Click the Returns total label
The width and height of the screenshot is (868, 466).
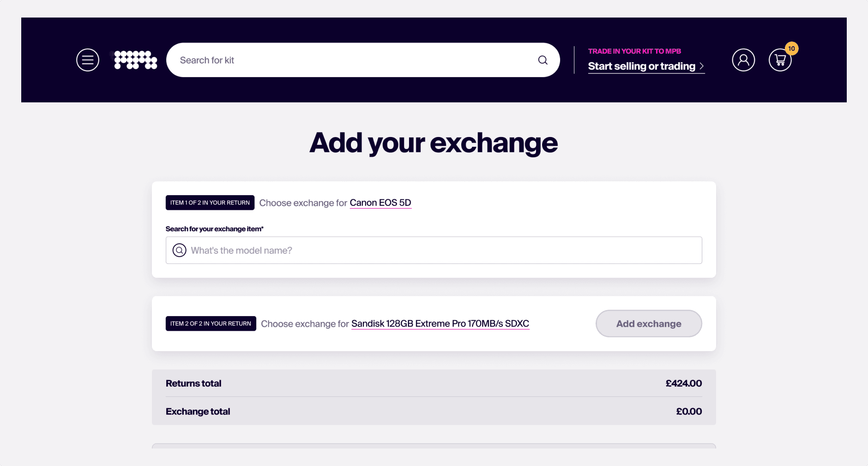pyautogui.click(x=193, y=383)
